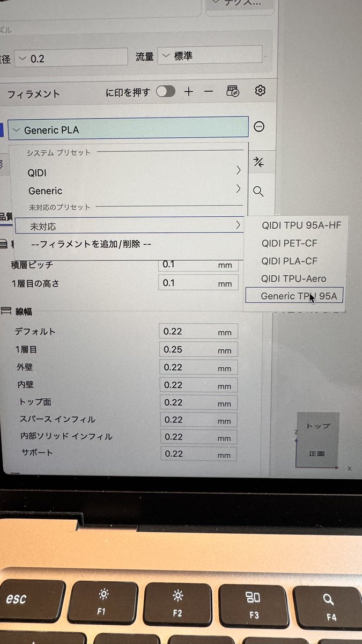Toggle the に印を押す switch
The image size is (362, 644).
(166, 91)
